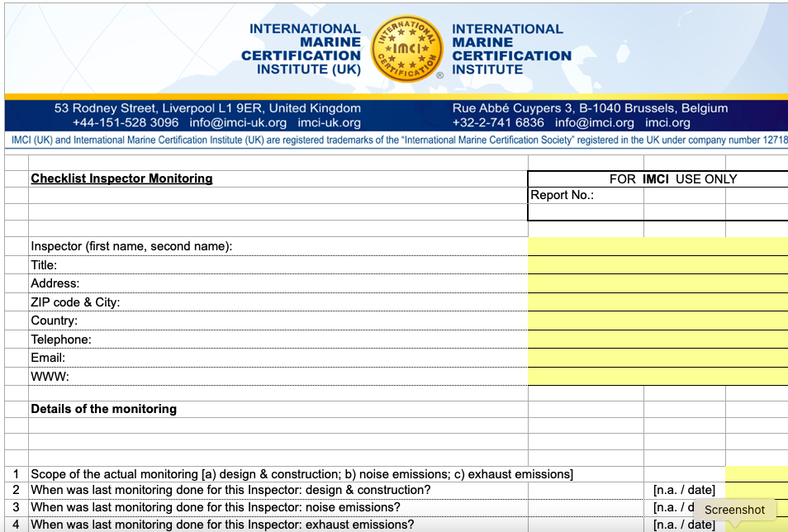This screenshot has width=788, height=532.
Task: Select the Telephone yellow input cell
Action: point(657,340)
